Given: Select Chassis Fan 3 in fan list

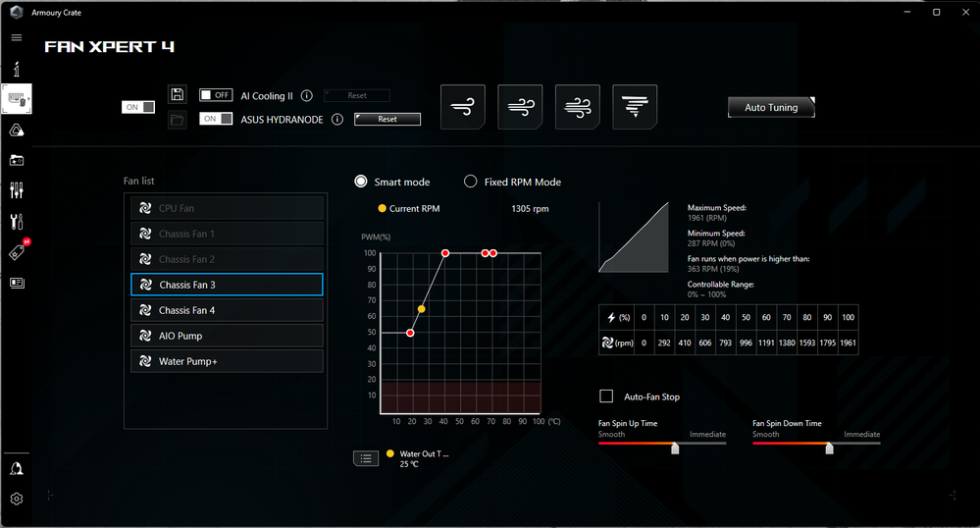Looking at the screenshot, I should click(227, 285).
